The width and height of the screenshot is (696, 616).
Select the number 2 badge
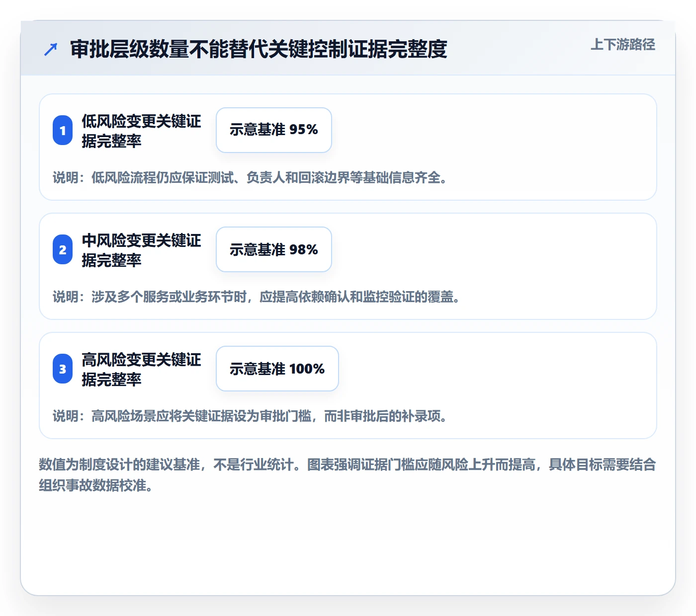[x=63, y=249]
